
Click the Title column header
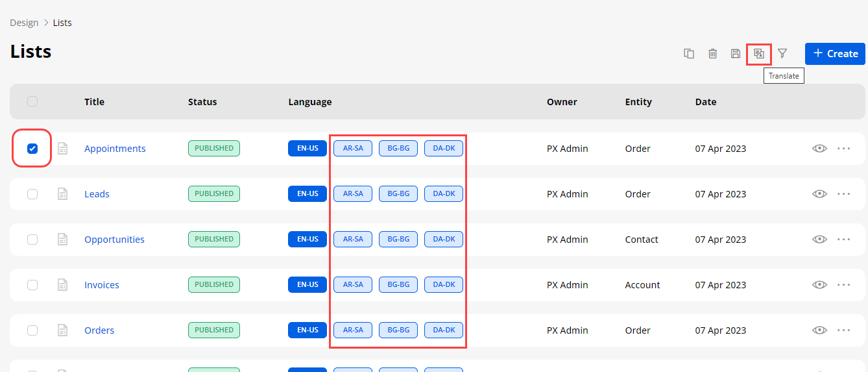(94, 102)
